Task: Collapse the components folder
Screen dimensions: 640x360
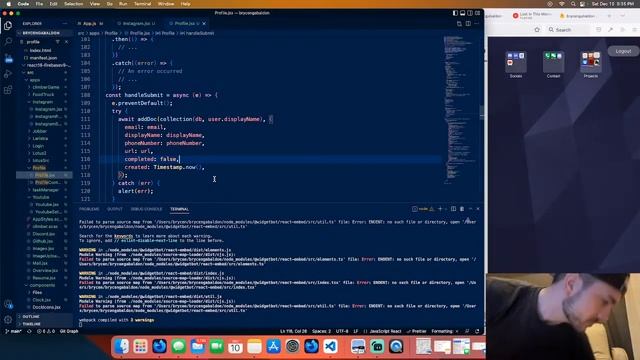Action: [42, 285]
